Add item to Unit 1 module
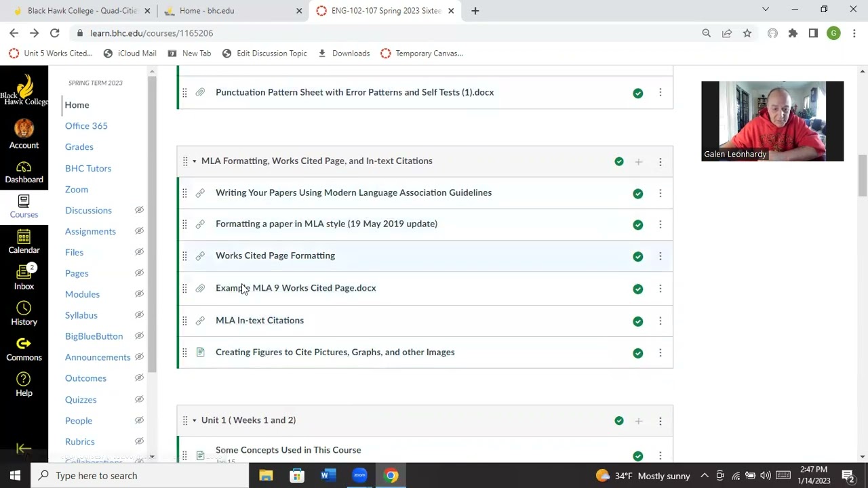 [638, 421]
